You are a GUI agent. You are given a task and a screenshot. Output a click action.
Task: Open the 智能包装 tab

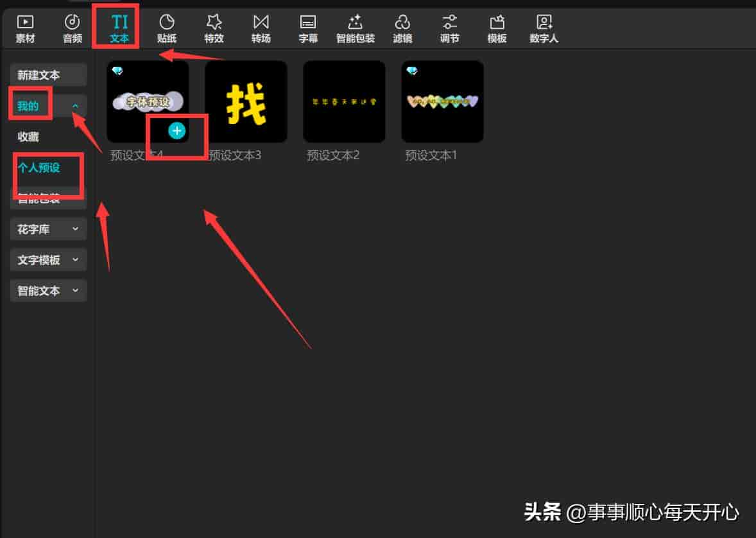click(356, 29)
